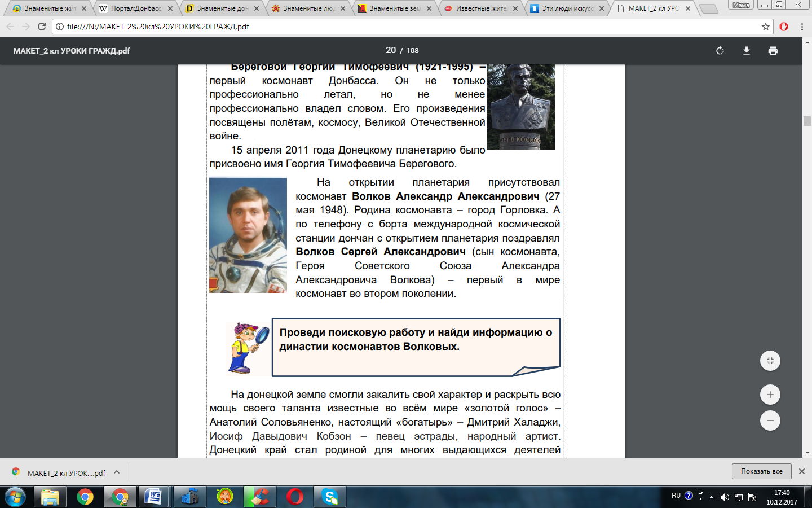Open a new browser tab

click(x=708, y=9)
